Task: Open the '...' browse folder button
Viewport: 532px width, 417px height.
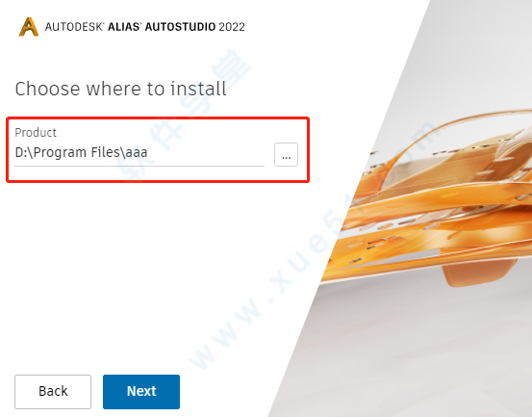Action: tap(286, 154)
